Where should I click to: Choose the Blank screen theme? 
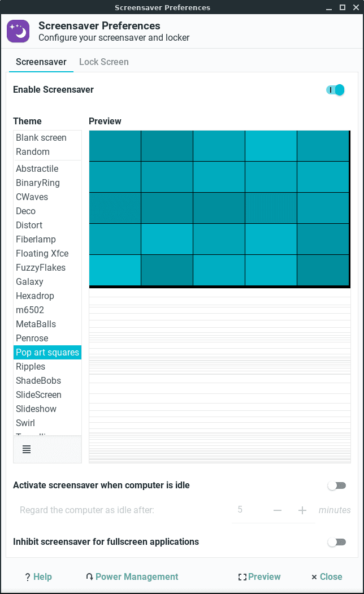(x=41, y=137)
